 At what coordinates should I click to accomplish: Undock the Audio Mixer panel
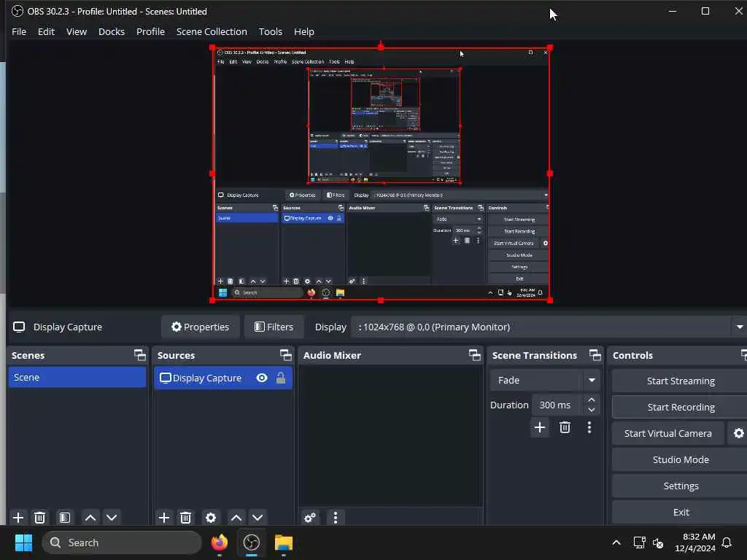coord(474,355)
